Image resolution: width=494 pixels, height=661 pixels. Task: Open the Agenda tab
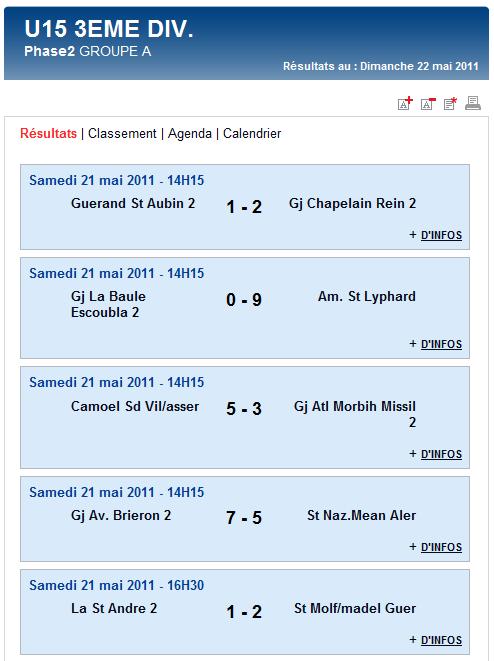coord(190,133)
